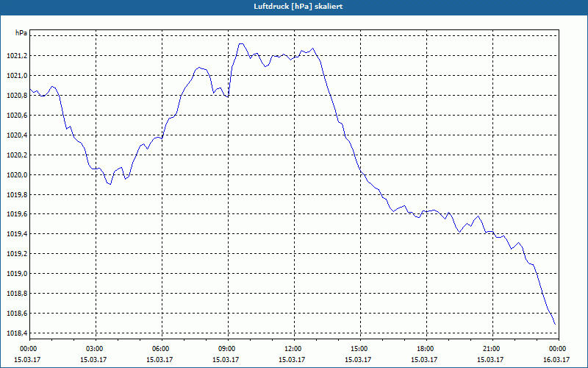
Task: Select the '1019,4' y-axis value
Action: click(17, 234)
